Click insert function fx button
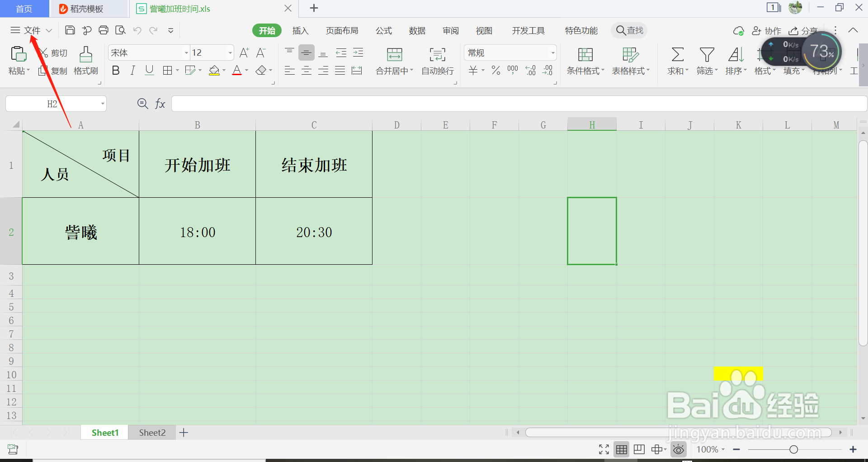Screen dimensions: 868x462 click(160, 104)
